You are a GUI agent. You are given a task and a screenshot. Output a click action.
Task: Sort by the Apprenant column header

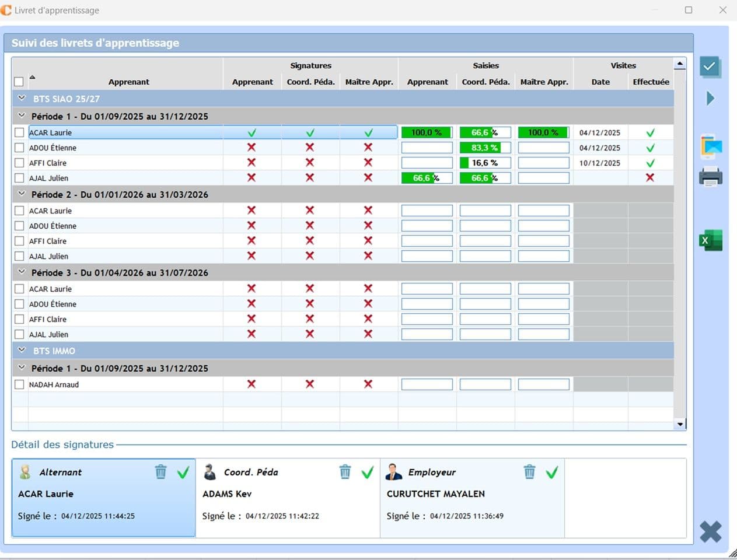[128, 82]
